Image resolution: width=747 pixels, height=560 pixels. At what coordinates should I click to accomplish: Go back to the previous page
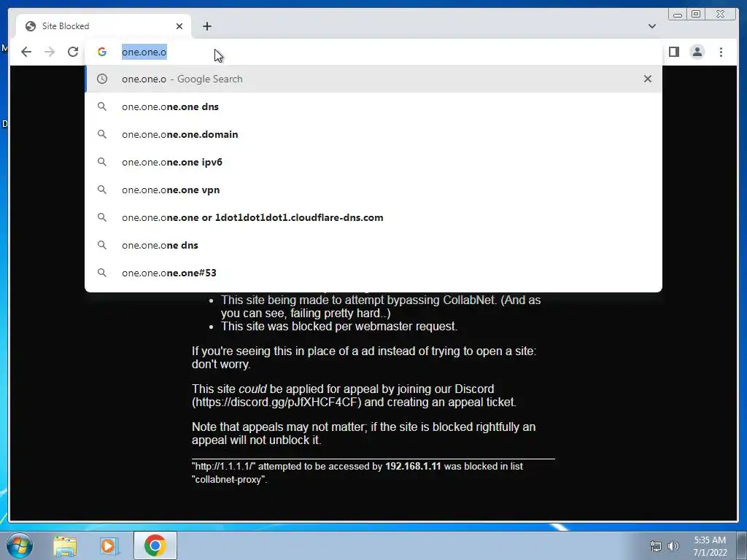[26, 52]
